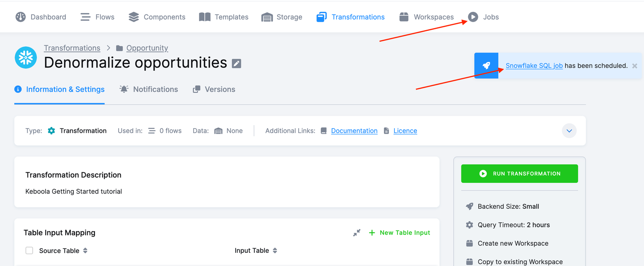Click the Documentation book icon
This screenshot has width=644, height=266.
[x=324, y=131]
